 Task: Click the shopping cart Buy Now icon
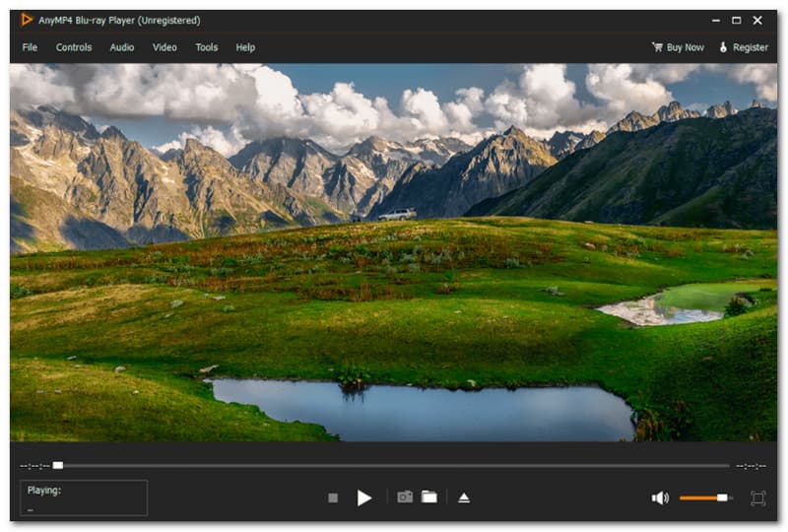[657, 47]
